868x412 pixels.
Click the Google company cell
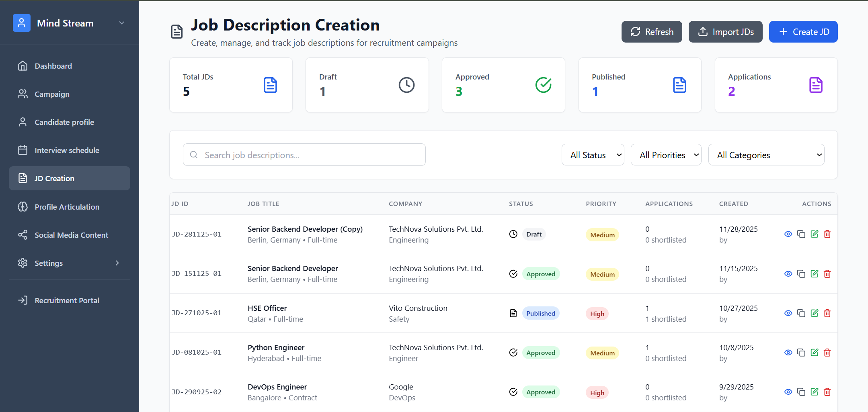click(401, 387)
